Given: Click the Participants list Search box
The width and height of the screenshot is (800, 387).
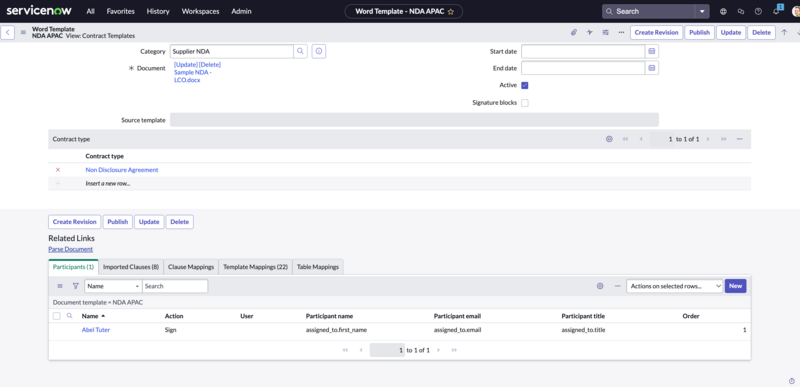Looking at the screenshot, I should coord(175,286).
